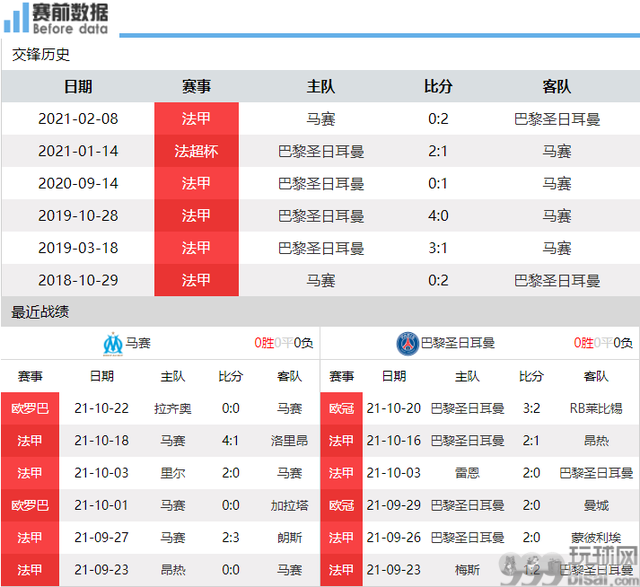Click the bar chart icon beside 赛前数据
This screenshot has width=640, height=587.
(x=16, y=18)
